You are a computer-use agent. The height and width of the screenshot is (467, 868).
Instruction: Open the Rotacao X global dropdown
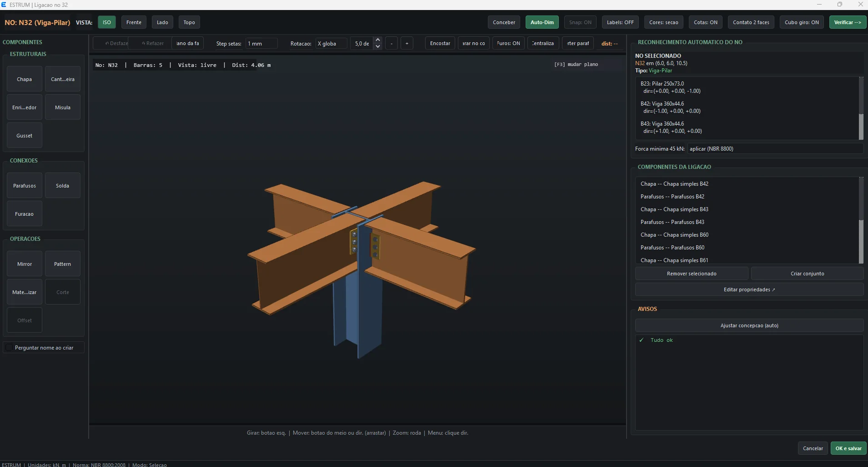coord(331,44)
